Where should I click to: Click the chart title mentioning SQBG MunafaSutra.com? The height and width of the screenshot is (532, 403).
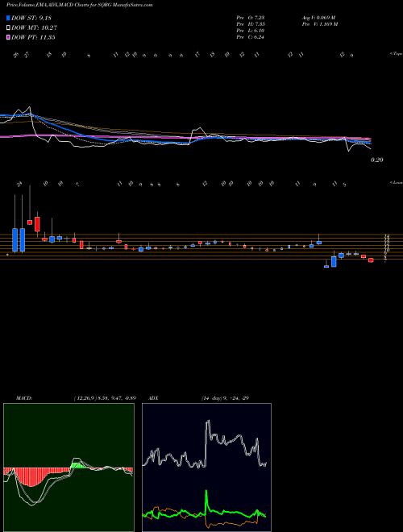pos(79,5)
